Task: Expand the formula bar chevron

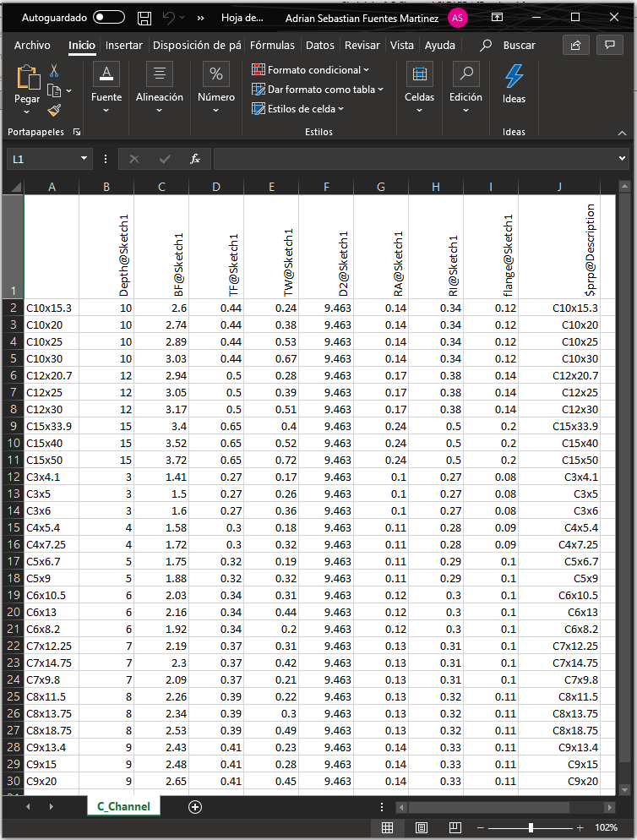Action: tap(622, 159)
